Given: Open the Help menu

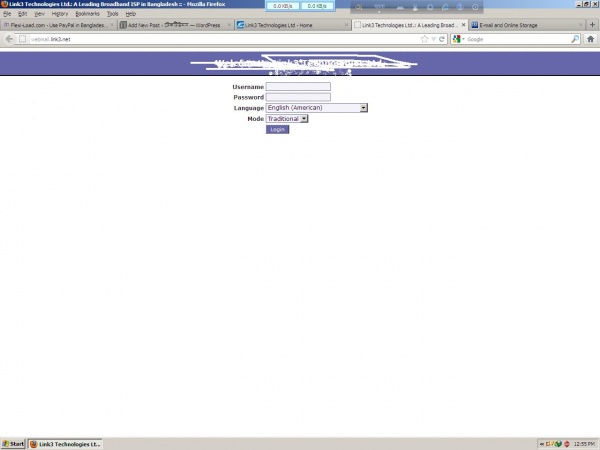Looking at the screenshot, I should click(x=131, y=14).
